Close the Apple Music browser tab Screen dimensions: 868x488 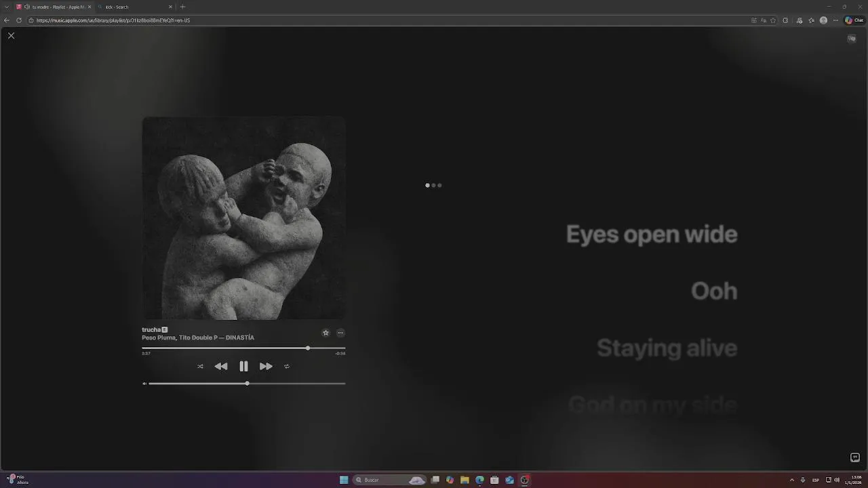tap(89, 7)
